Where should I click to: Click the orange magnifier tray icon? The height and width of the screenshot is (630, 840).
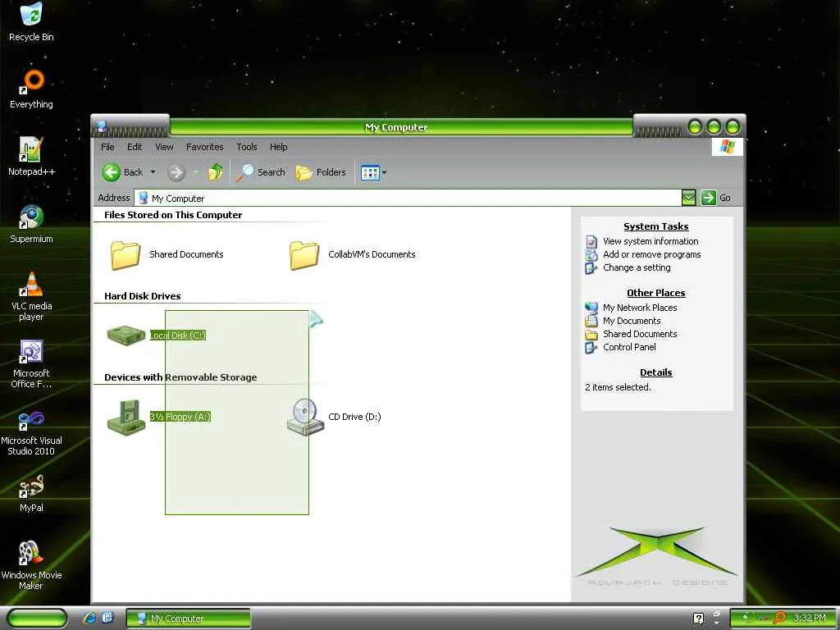click(x=779, y=619)
